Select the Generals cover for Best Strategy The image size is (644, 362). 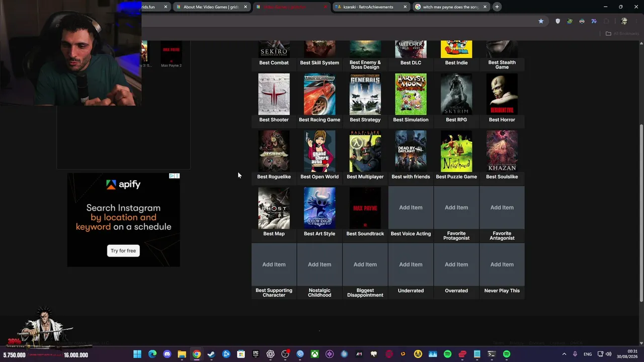[x=365, y=94]
